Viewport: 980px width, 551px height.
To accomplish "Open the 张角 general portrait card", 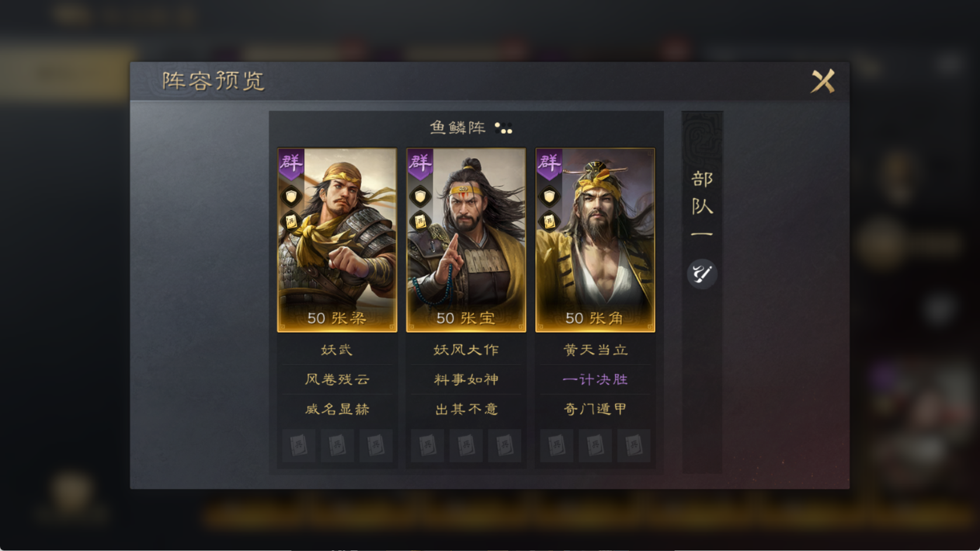I will coord(595,240).
